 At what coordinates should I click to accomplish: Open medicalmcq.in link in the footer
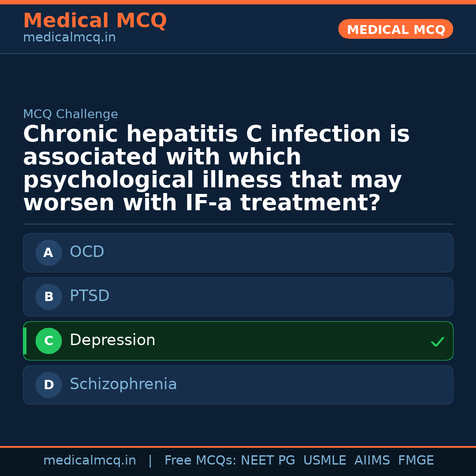(89, 461)
